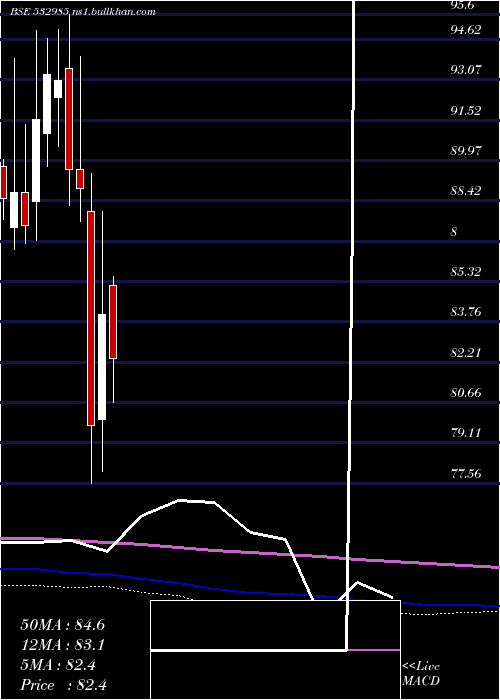Click the last red candlestick near 83.76
The width and height of the screenshot is (500, 700).
[x=113, y=322]
